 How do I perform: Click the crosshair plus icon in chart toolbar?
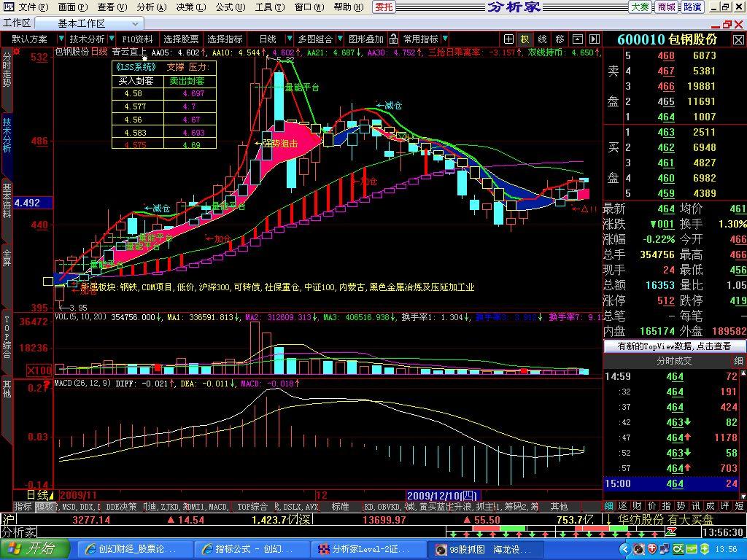coord(508,39)
